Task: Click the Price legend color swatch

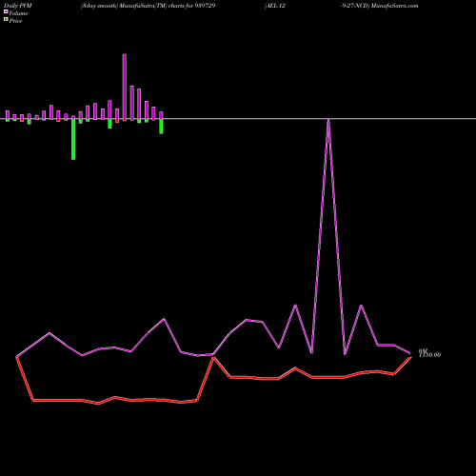Action: pos(6,19)
